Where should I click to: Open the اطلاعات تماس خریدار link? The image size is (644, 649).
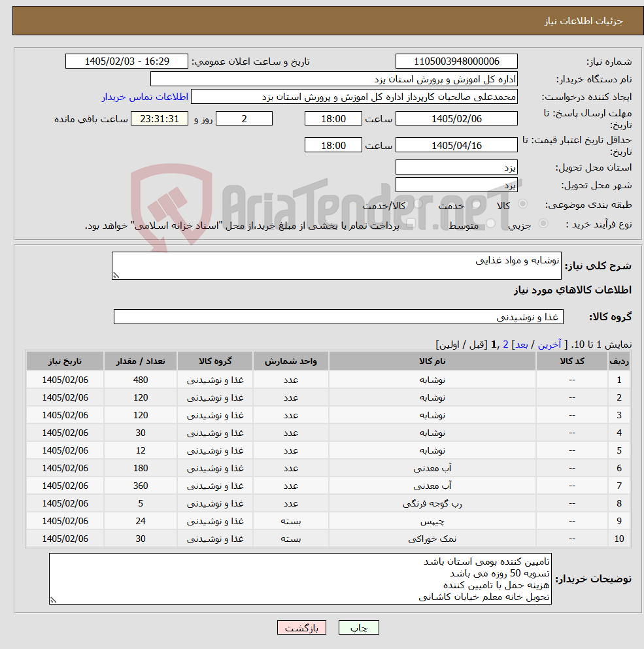pyautogui.click(x=145, y=97)
